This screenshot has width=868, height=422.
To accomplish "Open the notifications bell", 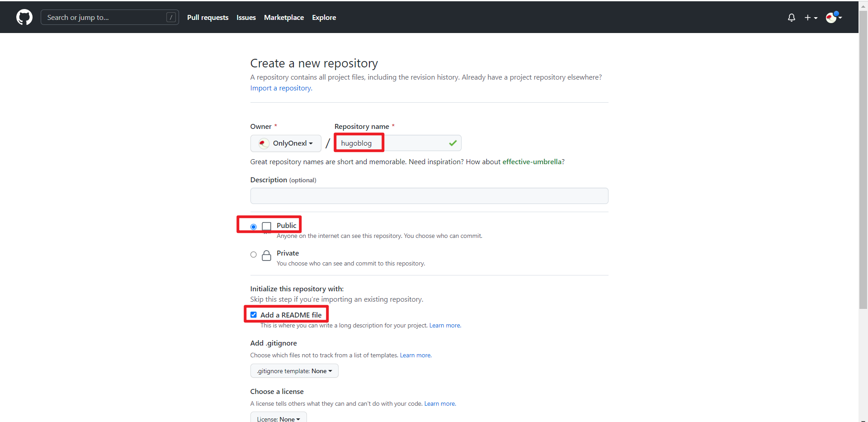I will coord(791,18).
